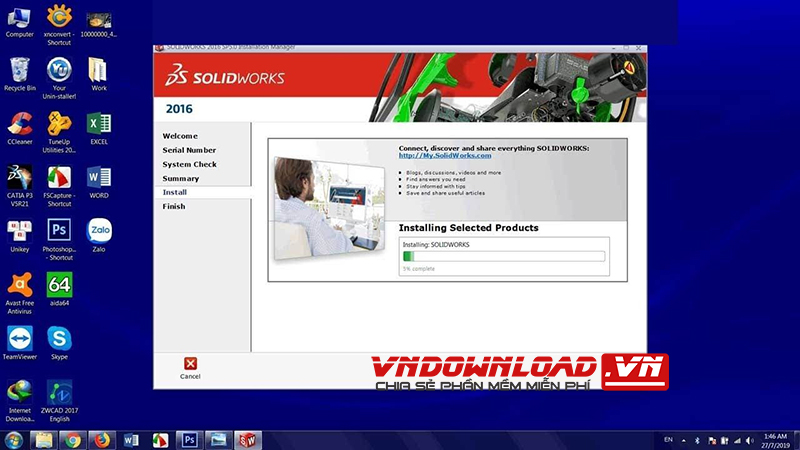Viewport: 800px width, 450px height.
Task: Select the Install step
Action: click(x=174, y=192)
